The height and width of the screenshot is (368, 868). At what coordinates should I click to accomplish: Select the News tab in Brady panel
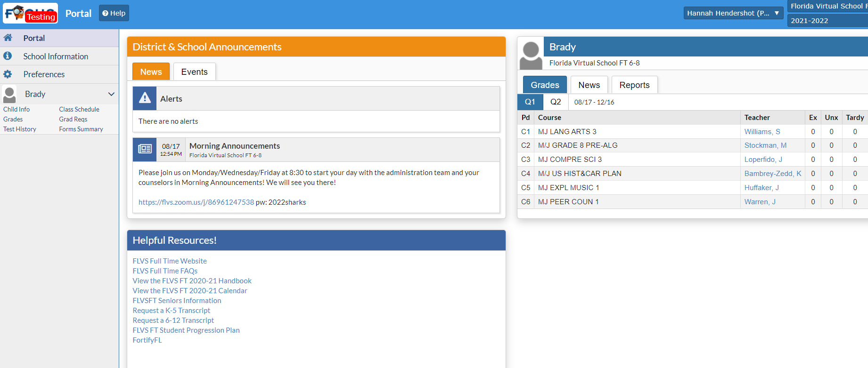pyautogui.click(x=589, y=85)
